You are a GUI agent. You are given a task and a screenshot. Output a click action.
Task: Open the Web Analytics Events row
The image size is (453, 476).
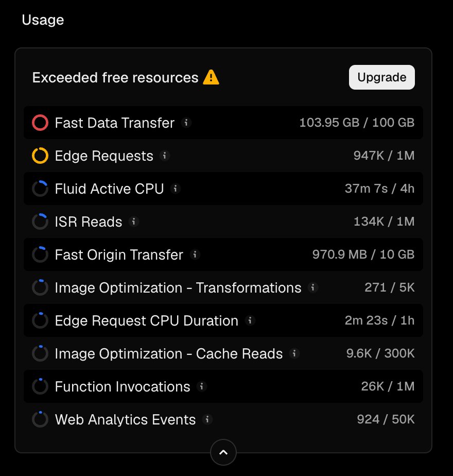(x=223, y=419)
